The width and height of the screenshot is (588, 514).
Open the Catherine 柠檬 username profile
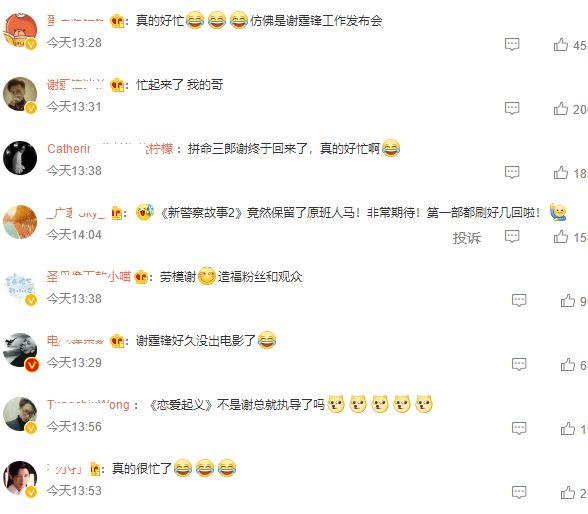pyautogui.click(x=110, y=149)
